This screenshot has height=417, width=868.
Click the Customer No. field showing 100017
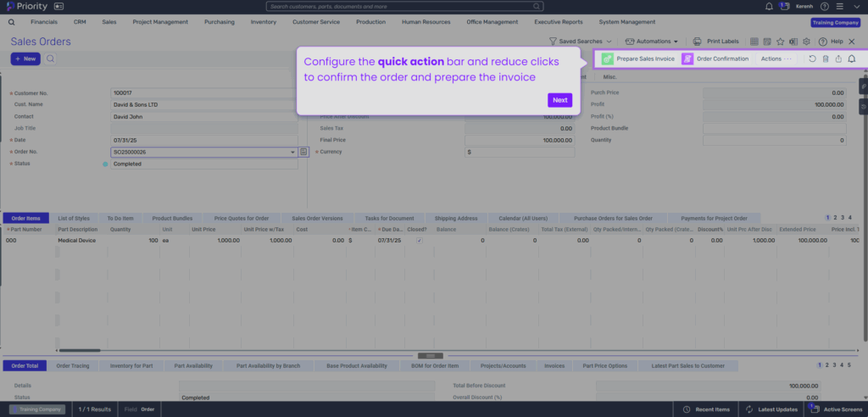(x=203, y=93)
